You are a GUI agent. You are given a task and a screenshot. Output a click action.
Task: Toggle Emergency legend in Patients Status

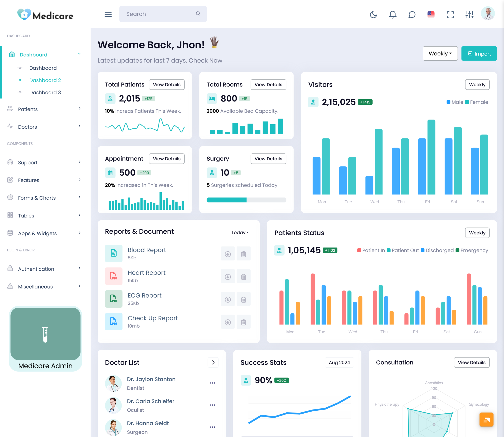[x=472, y=250]
